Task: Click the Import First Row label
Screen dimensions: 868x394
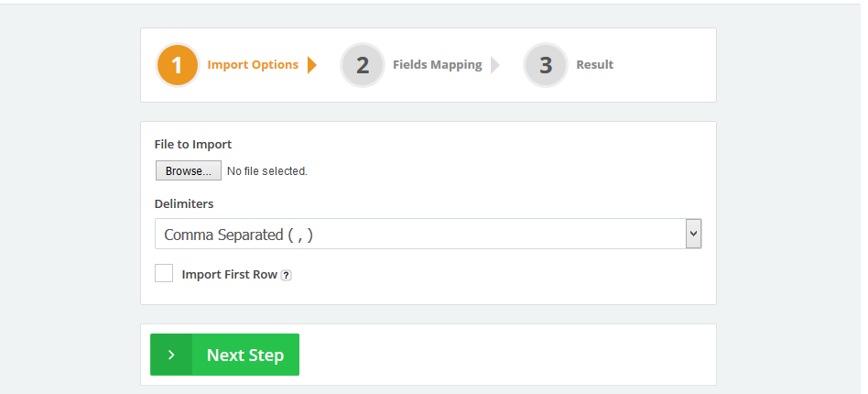Action: coord(229,274)
